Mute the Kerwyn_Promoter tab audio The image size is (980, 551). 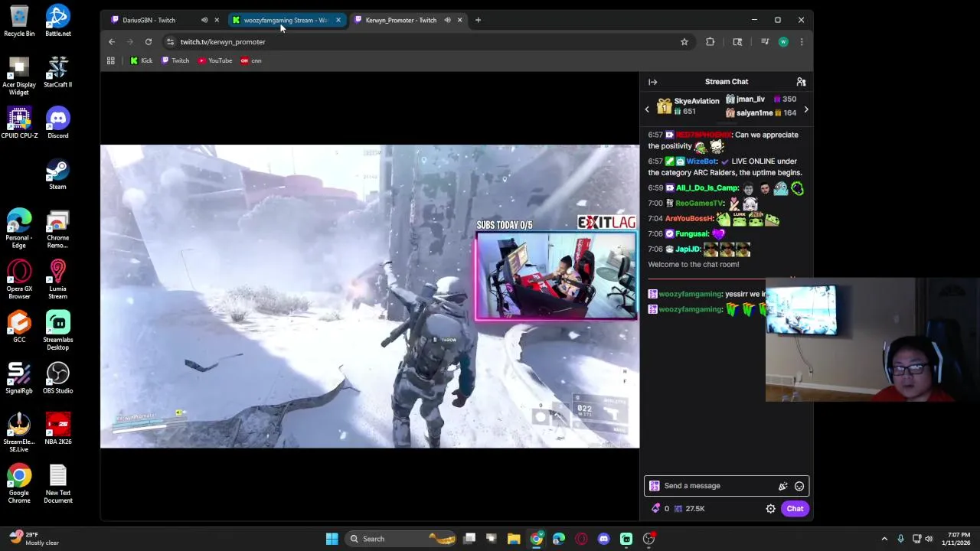(x=447, y=21)
